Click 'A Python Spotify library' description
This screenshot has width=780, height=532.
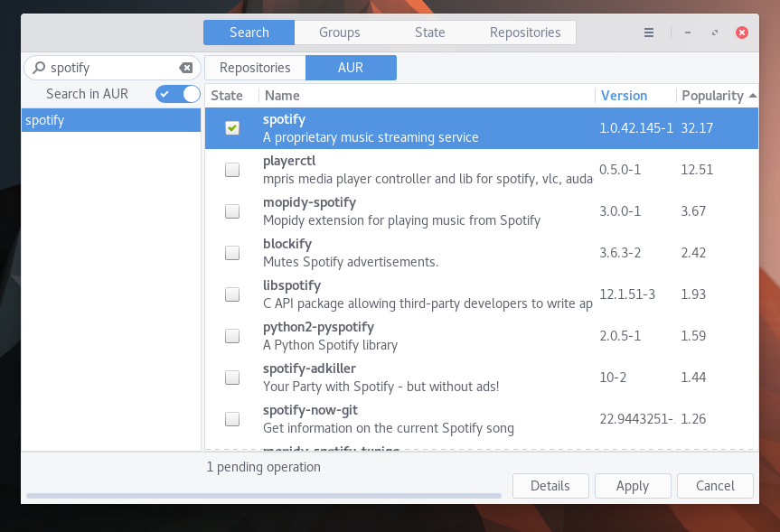(x=330, y=345)
